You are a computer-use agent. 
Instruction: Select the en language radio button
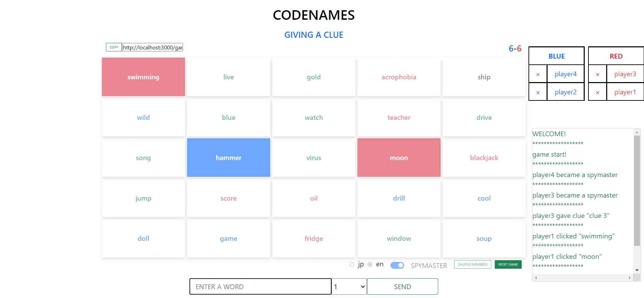[x=370, y=265]
